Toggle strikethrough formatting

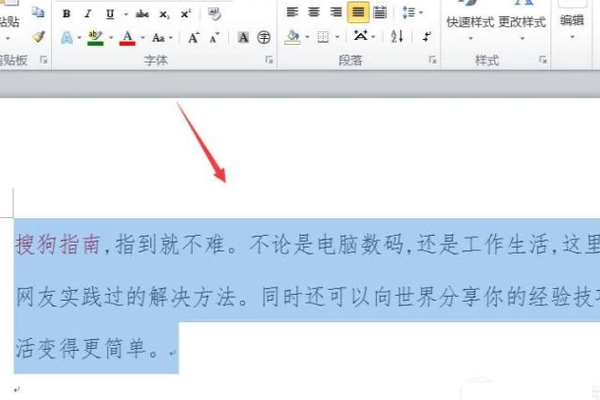pyautogui.click(x=142, y=14)
